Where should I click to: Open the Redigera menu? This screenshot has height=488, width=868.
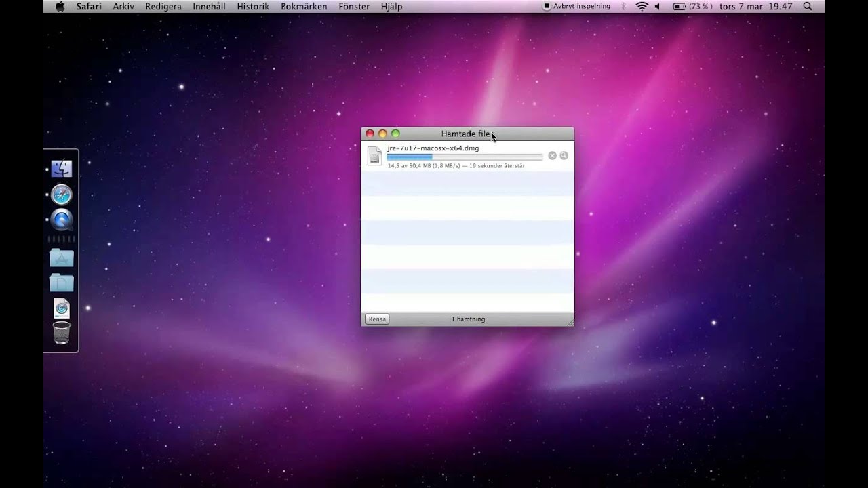[163, 6]
